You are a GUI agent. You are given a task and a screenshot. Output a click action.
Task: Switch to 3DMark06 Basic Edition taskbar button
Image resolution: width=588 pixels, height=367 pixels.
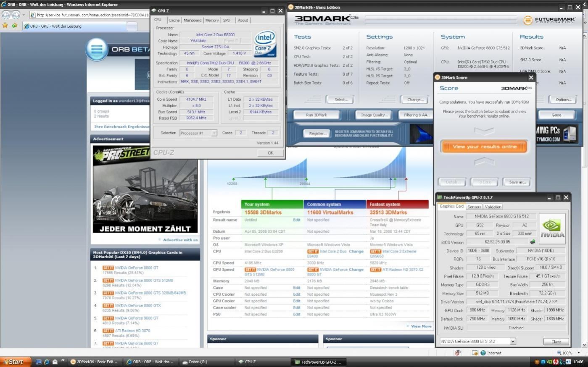(95, 362)
